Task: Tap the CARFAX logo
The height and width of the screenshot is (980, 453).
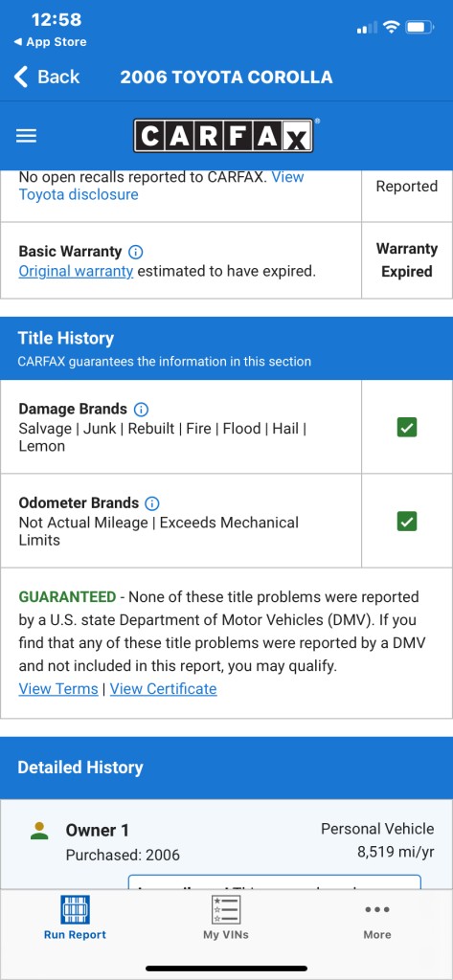Action: (223, 136)
